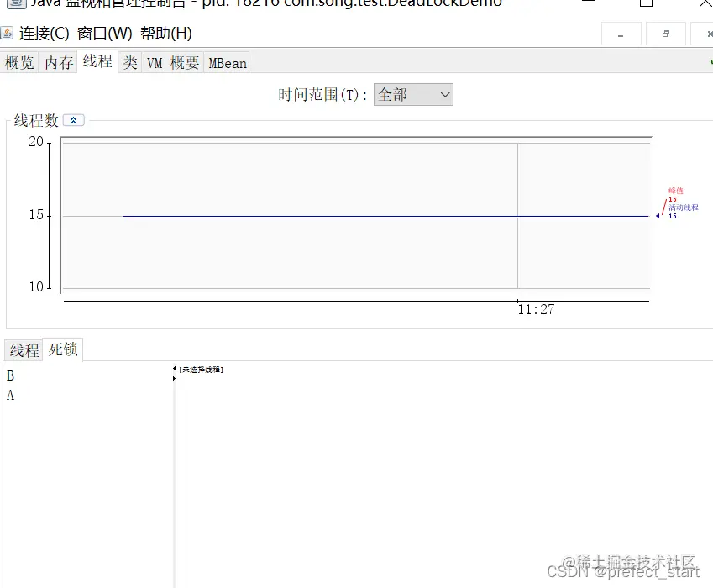Click the blue 活动线程 arrow marker beside the chart
This screenshot has width=713, height=588.
[x=659, y=217]
